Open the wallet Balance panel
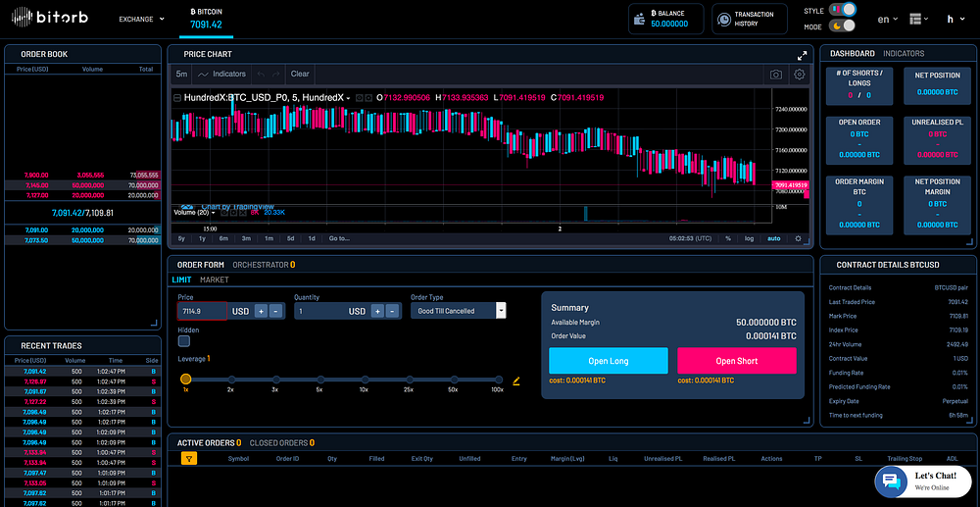The width and height of the screenshot is (980, 507). pyautogui.click(x=666, y=19)
